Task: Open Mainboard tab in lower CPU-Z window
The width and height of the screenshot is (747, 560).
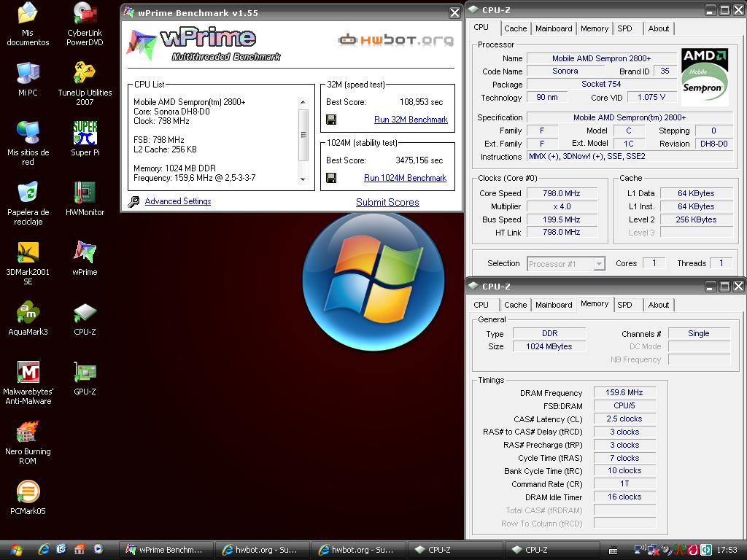Action: (x=554, y=305)
